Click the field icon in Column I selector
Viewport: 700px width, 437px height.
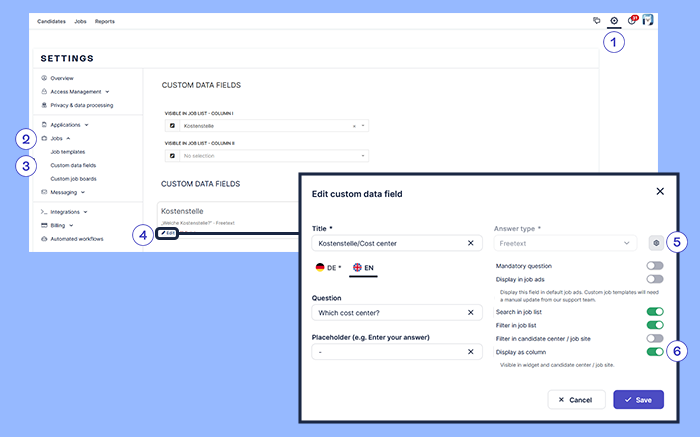(172, 126)
